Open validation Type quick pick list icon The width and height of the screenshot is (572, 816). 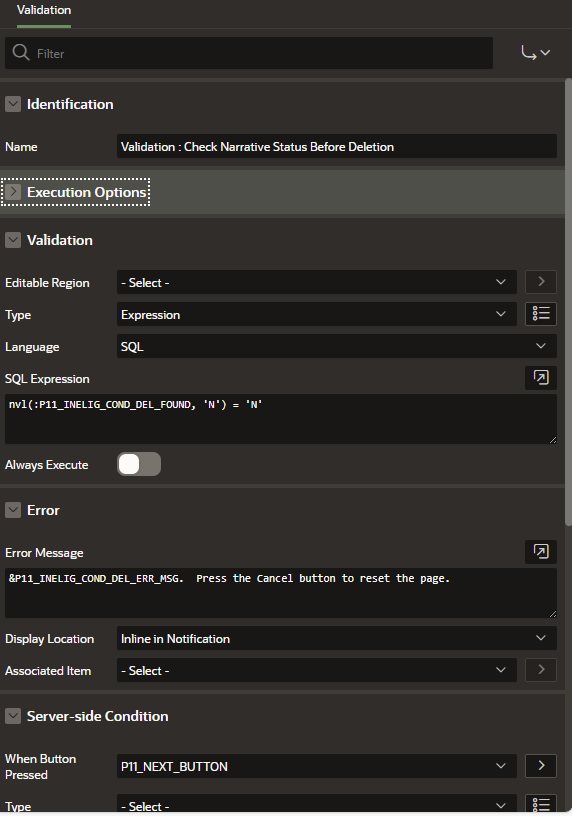click(x=541, y=314)
